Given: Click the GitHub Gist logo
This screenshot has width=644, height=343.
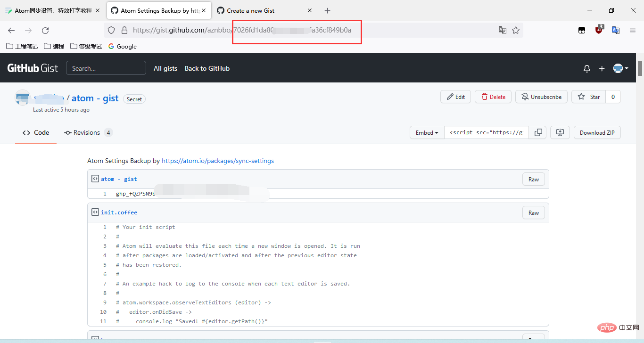Looking at the screenshot, I should 33,68.
